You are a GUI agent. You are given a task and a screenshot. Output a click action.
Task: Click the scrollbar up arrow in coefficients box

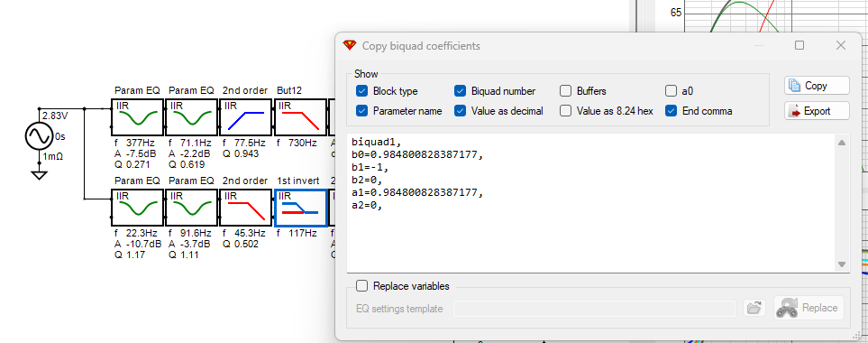pyautogui.click(x=842, y=143)
